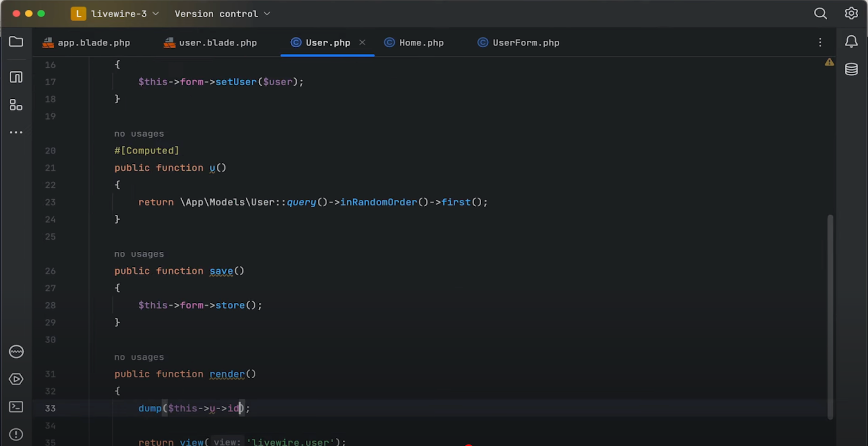Open the wavy-face assistant tool icon
Image resolution: width=868 pixels, height=446 pixels.
pyautogui.click(x=16, y=352)
